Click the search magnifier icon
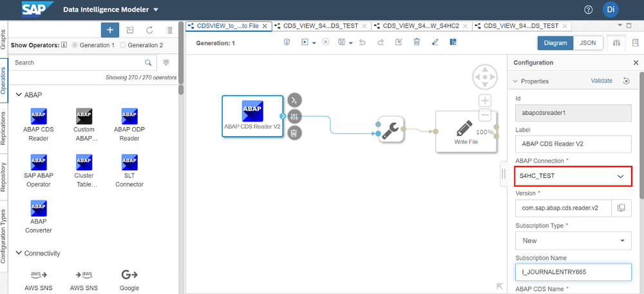This screenshot has height=294, width=644. coord(148,63)
